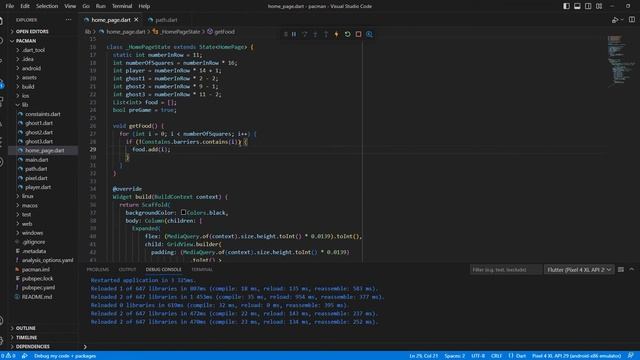This screenshot has width=640, height=360.
Task: Open Customize Layout icon
Action: pos(599,6)
